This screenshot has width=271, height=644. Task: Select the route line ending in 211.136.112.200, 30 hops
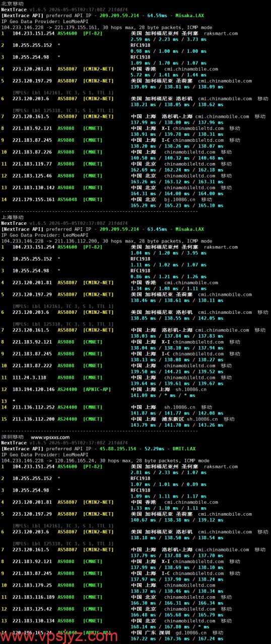107,241
